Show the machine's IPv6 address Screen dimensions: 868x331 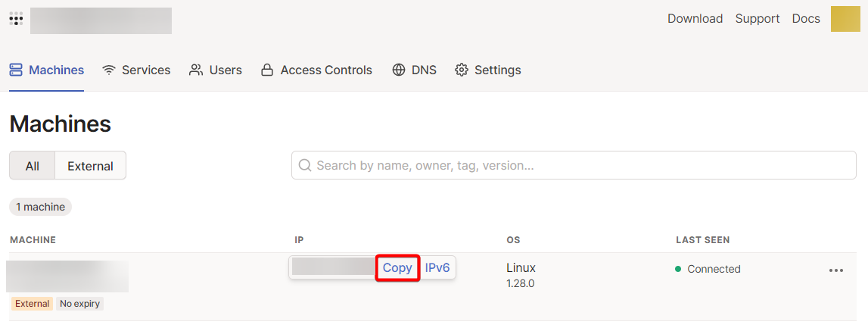[437, 268]
